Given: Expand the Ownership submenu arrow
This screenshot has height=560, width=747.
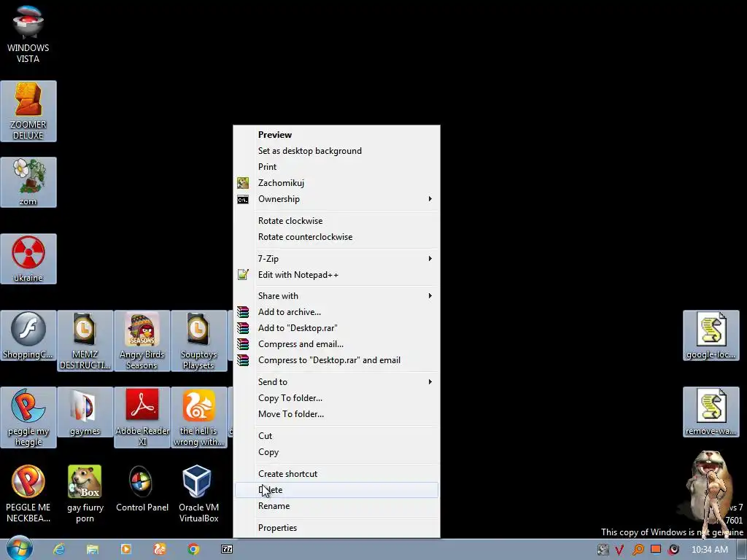Looking at the screenshot, I should click(x=430, y=198).
